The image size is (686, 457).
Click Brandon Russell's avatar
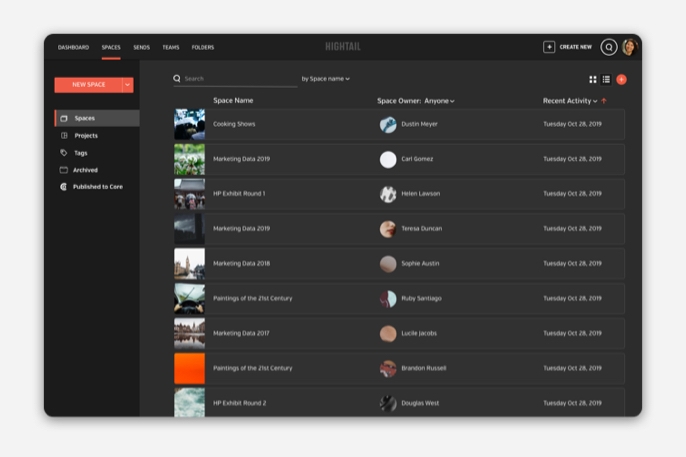point(388,369)
